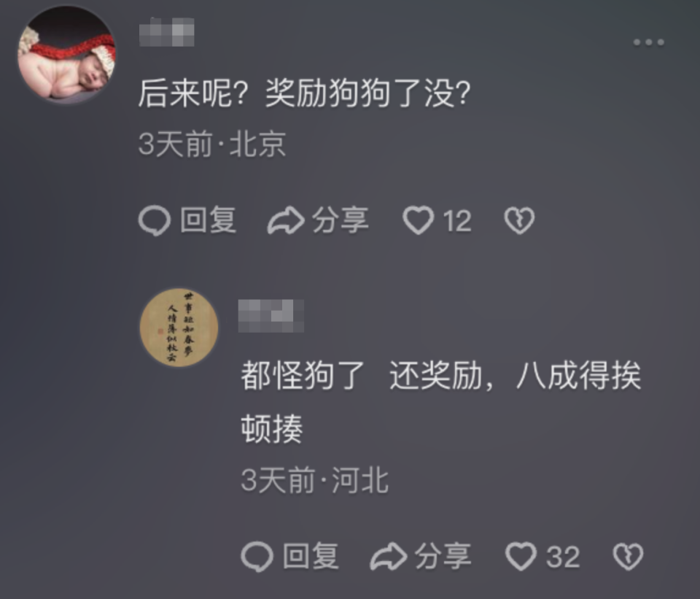Click the 回复 label under the first comment
Image resolution: width=700 pixels, height=599 pixels.
click(208, 220)
